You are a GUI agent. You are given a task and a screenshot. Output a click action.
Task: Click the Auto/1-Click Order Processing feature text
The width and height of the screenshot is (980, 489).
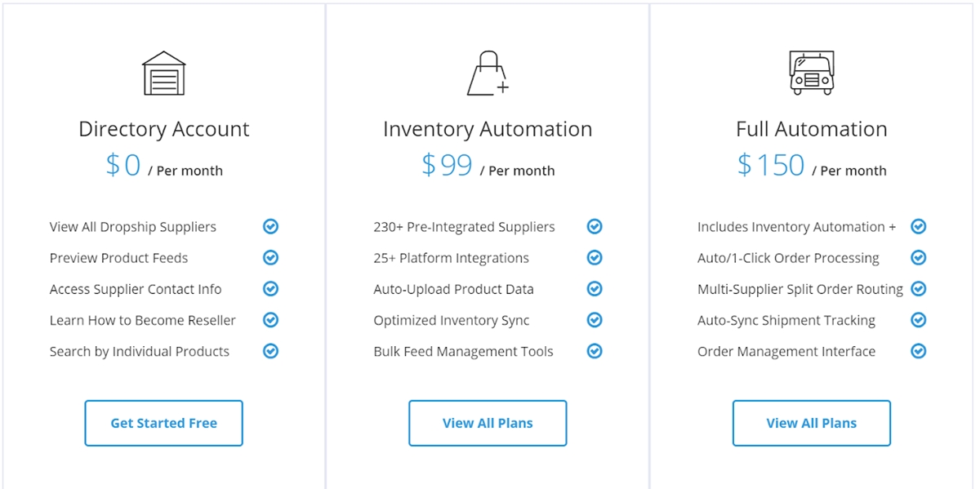tap(788, 258)
